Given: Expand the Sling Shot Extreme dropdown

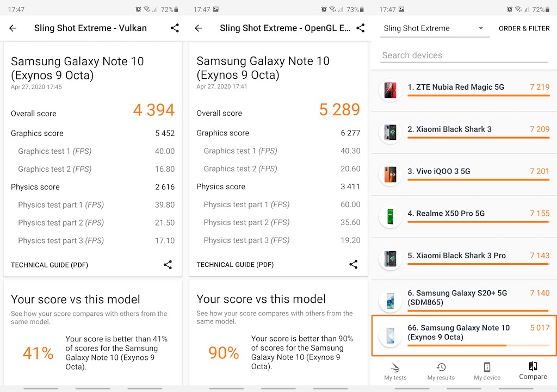Looking at the screenshot, I should [433, 29].
